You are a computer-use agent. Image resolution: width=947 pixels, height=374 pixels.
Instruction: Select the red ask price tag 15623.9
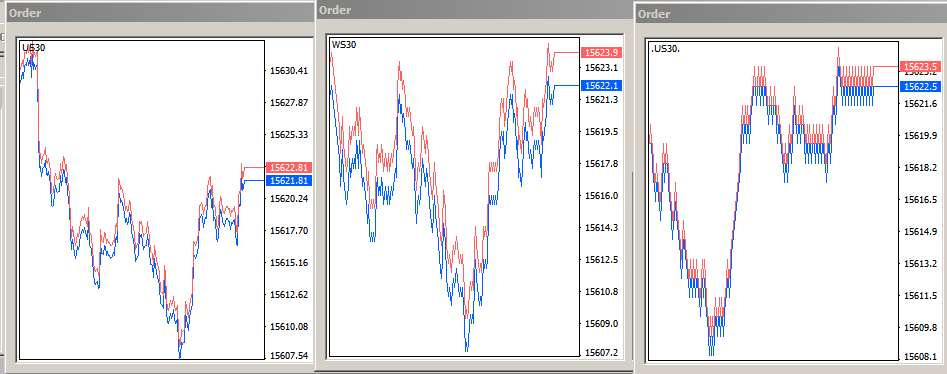601,53
